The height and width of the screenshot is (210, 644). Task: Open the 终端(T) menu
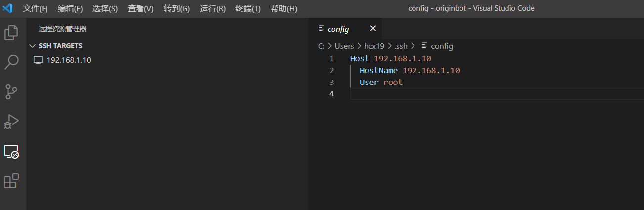[248, 9]
